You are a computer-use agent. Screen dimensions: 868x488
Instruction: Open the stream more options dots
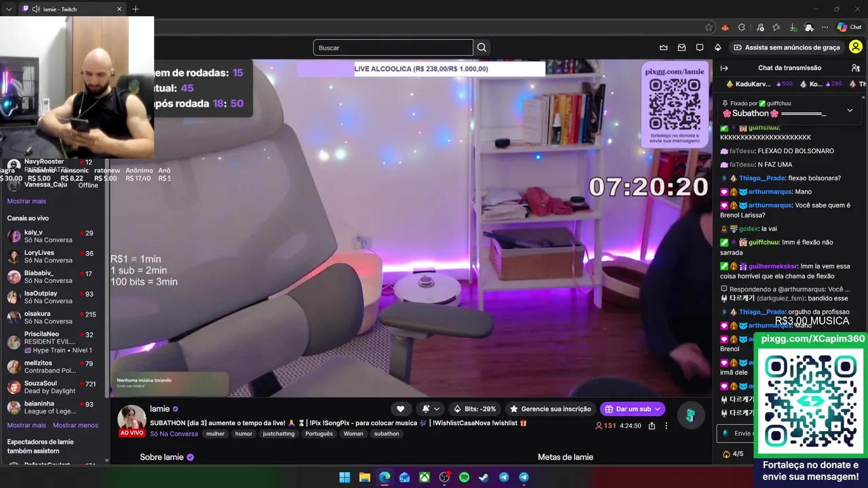point(666,426)
